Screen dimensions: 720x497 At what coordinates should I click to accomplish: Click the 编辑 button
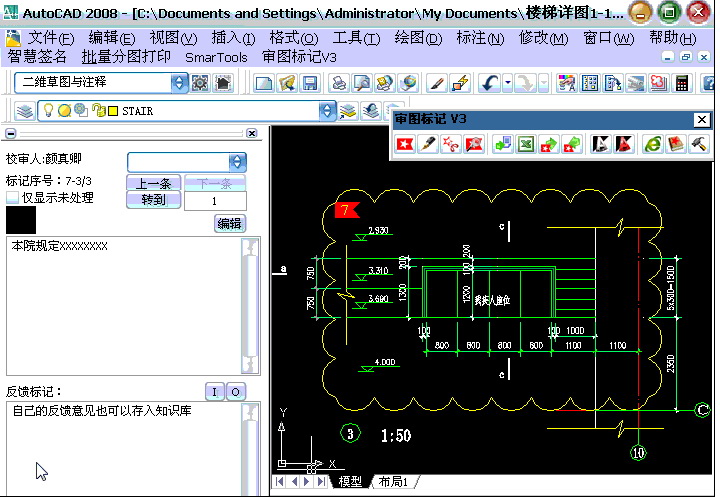tap(230, 224)
